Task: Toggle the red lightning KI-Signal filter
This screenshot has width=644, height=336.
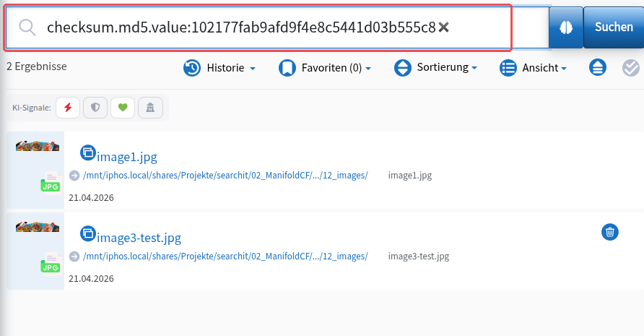Action: pyautogui.click(x=68, y=108)
